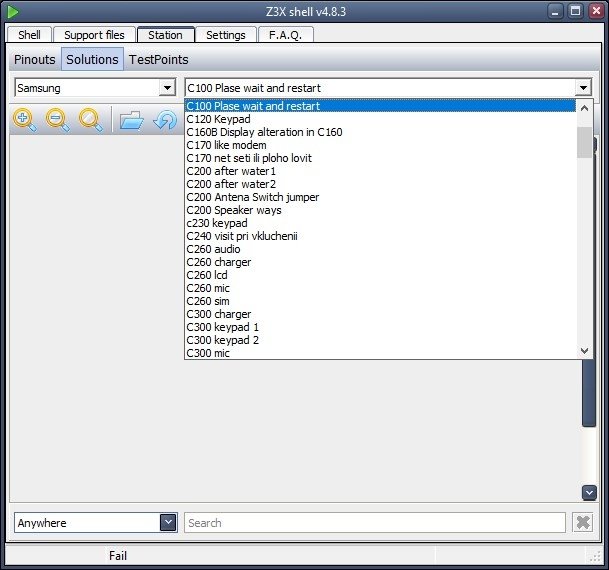Select 'C260 sim' entry
Screen dimensions: 609x570
(380, 301)
